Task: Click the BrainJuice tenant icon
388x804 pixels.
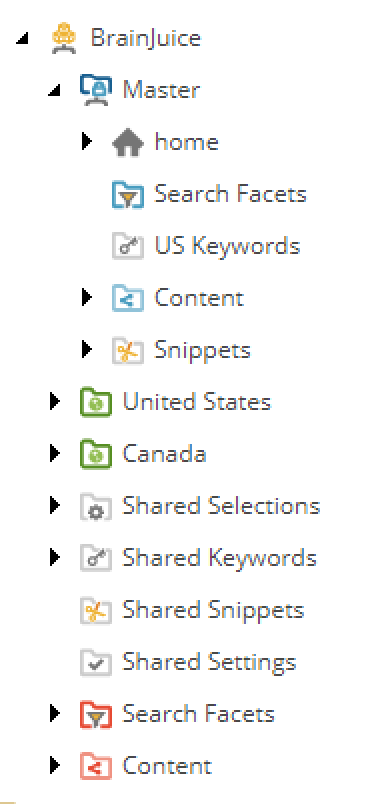Action: pyautogui.click(x=64, y=38)
